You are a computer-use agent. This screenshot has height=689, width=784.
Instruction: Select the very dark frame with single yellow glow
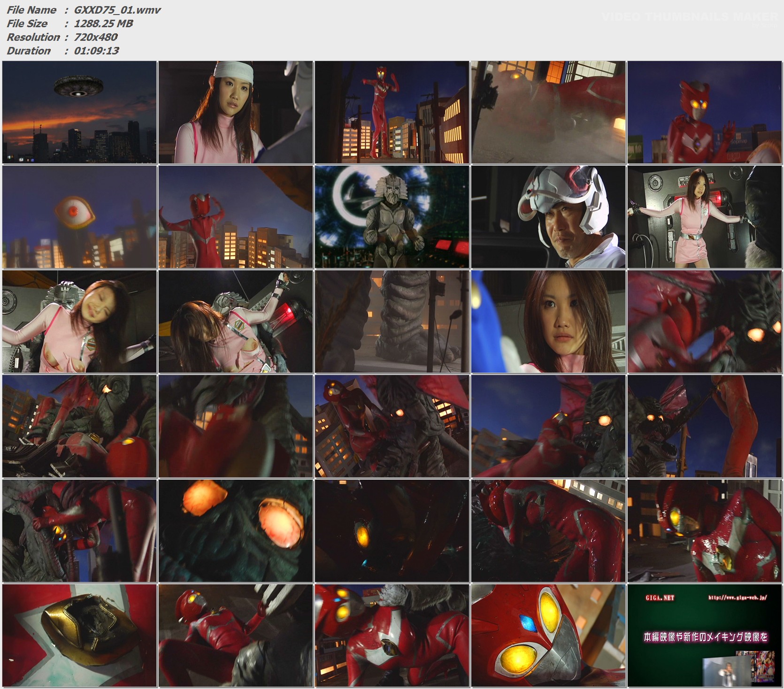(392, 531)
